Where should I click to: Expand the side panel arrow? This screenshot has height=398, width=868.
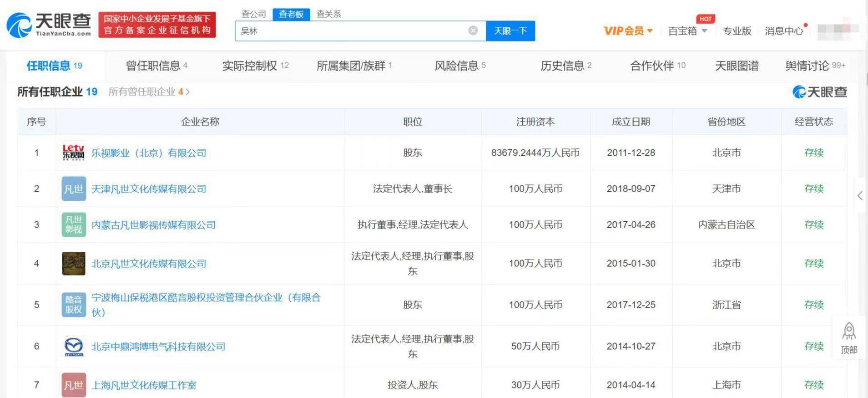(860, 195)
